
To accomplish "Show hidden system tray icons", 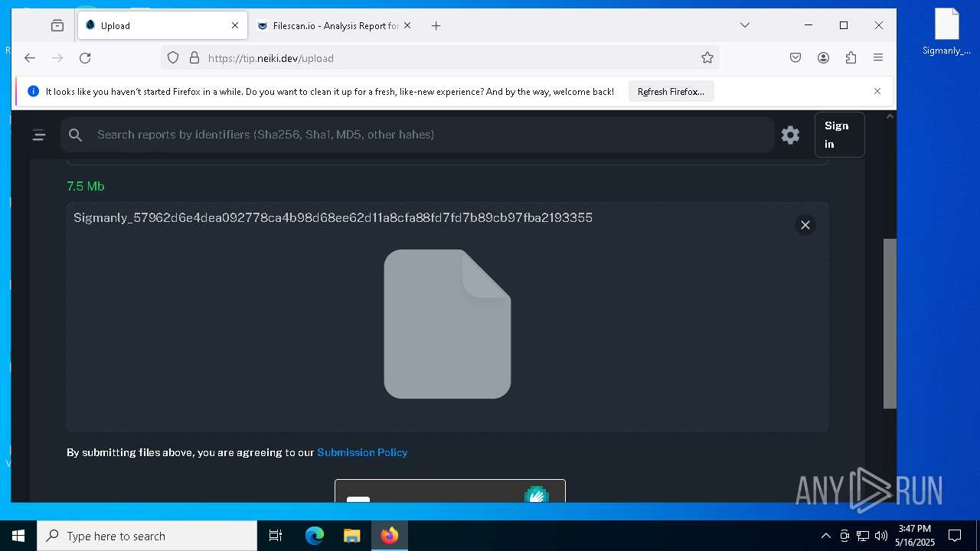I will coord(825,536).
